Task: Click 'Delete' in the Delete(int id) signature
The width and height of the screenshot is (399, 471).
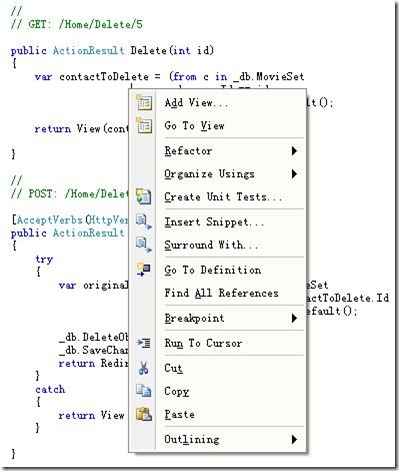Action: pyautogui.click(x=149, y=50)
